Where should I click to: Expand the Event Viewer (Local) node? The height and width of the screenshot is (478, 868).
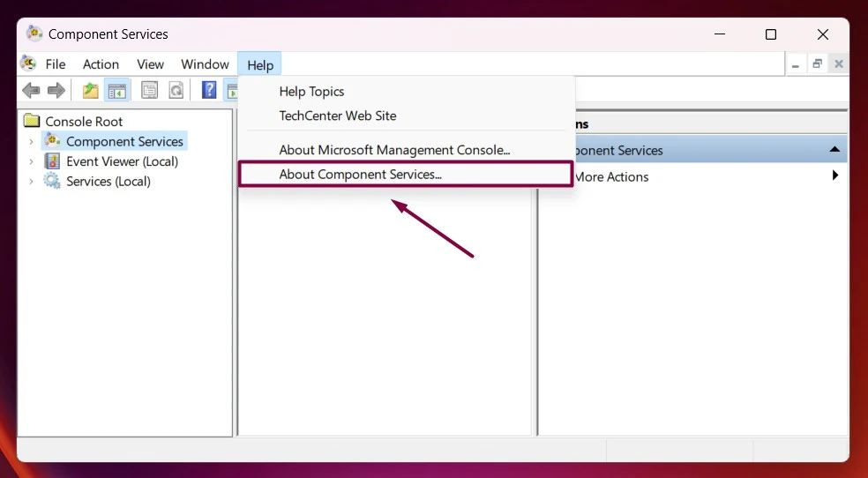click(32, 161)
